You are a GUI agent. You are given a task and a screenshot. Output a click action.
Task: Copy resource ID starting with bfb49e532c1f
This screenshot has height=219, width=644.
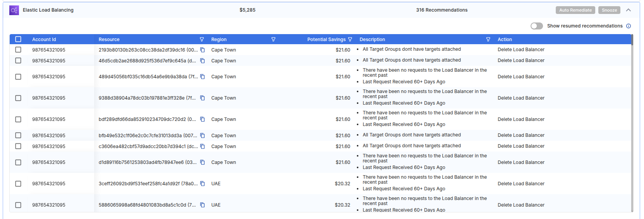[202, 136]
